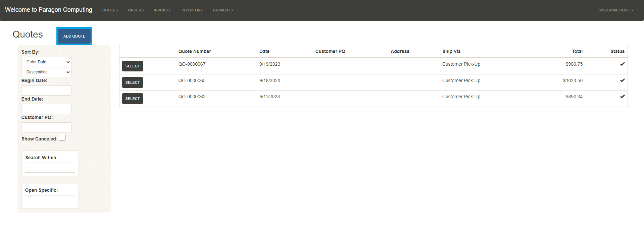This screenshot has width=644, height=231.
Task: Click into the Search Within box
Action: [x=50, y=168]
